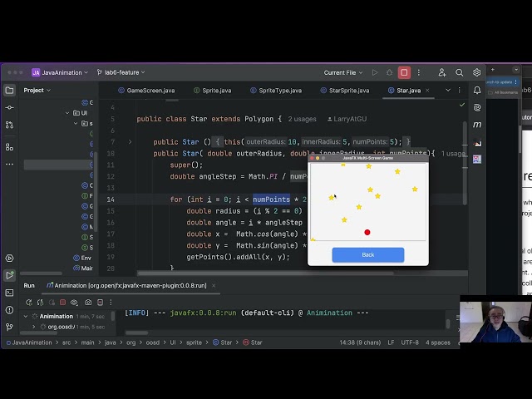The image size is (532, 399).
Task: Click the 14:38 caret position indicator
Action: [360, 342]
